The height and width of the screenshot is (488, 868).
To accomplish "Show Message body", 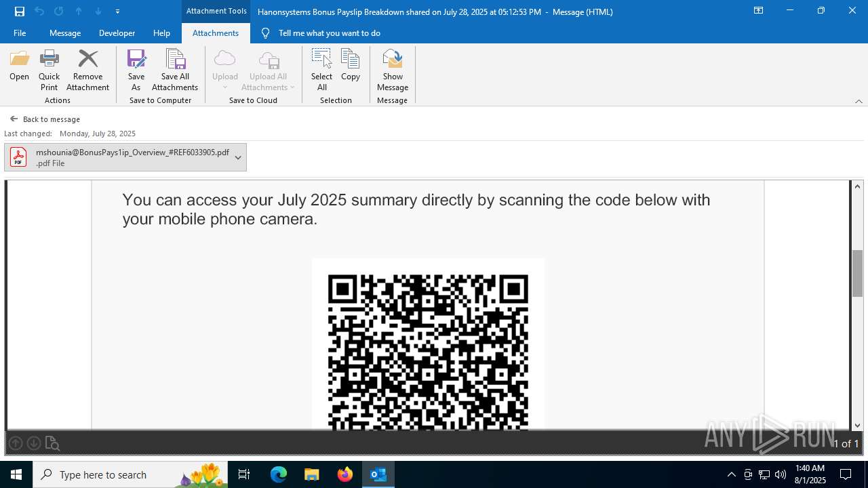I will [393, 70].
